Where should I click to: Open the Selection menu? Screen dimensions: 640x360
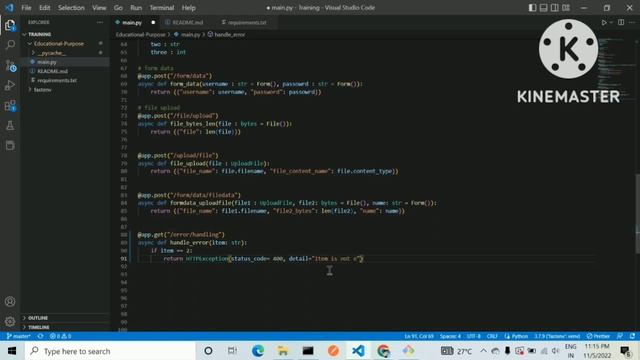coord(71,8)
